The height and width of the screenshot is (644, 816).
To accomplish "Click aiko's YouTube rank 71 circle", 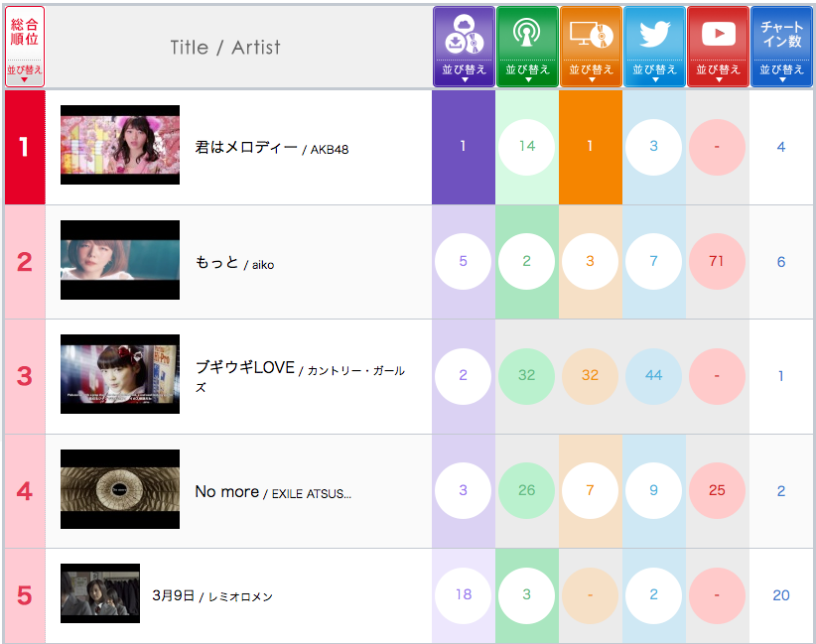I will click(717, 262).
